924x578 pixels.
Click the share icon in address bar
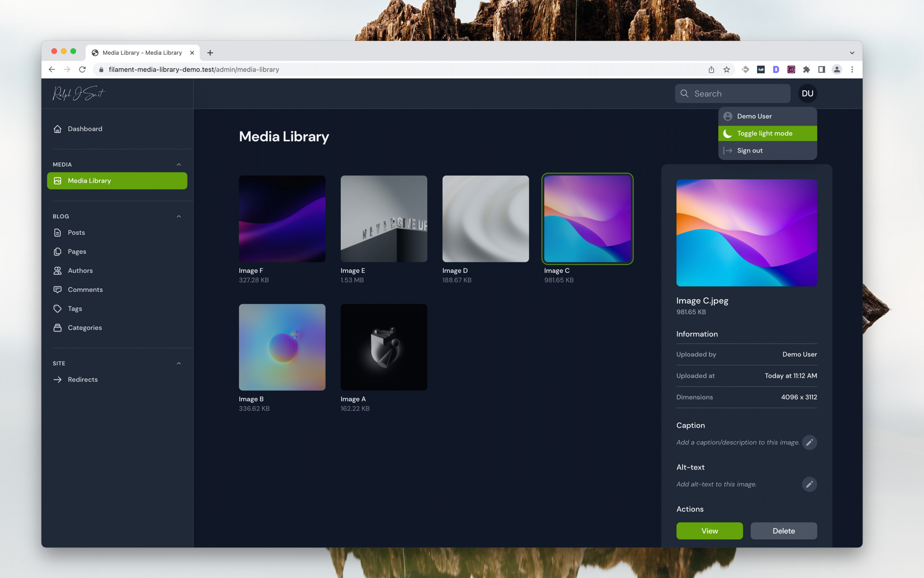[711, 69]
